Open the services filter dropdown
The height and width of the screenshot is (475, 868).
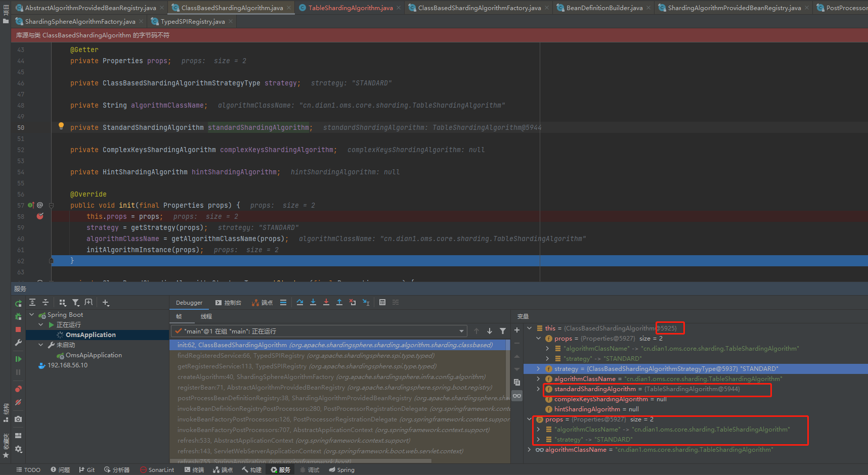(x=76, y=302)
